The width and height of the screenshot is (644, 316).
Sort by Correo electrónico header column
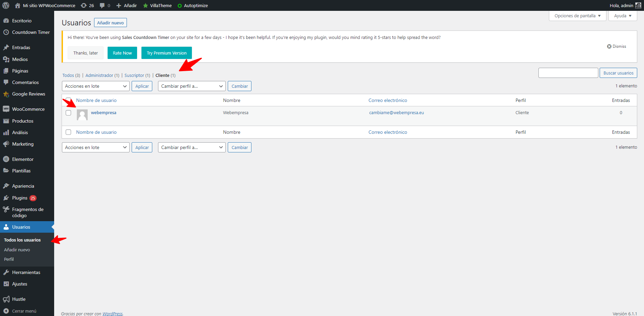[x=388, y=100]
